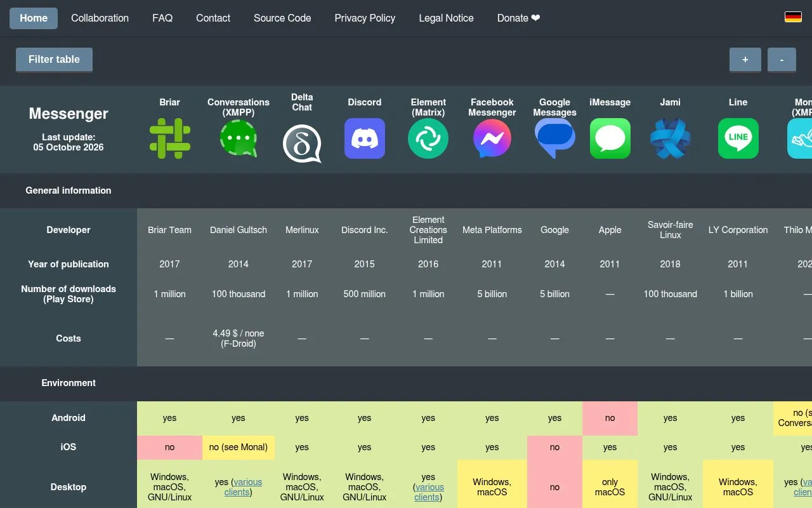Click the iMessage green bubble logo

pyautogui.click(x=610, y=138)
